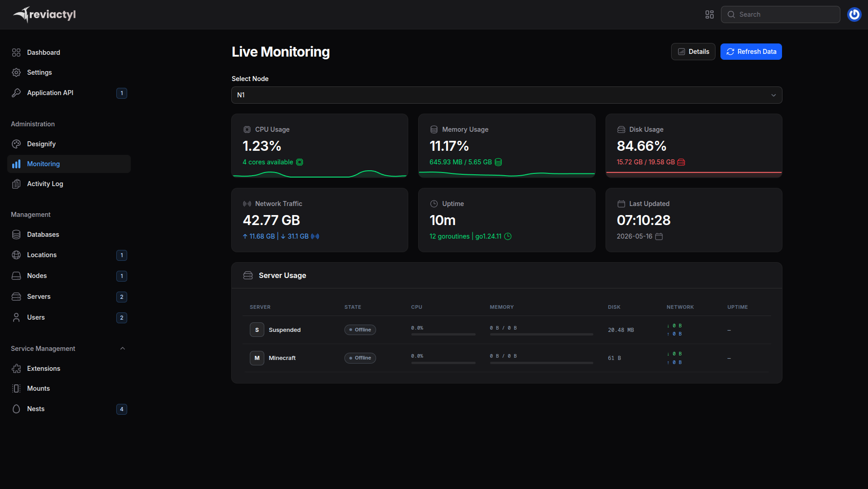The height and width of the screenshot is (489, 868).
Task: Click the grid apps icon beside search
Action: click(709, 14)
